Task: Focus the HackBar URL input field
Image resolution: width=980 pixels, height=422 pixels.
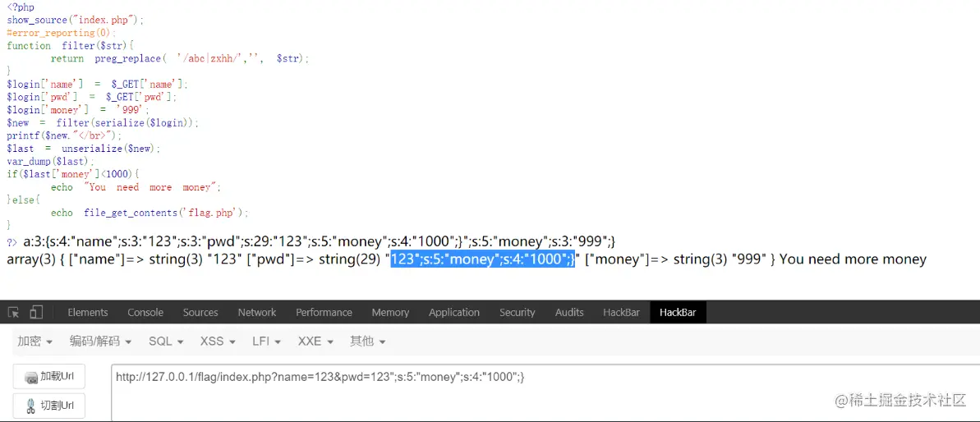Action: [545, 392]
